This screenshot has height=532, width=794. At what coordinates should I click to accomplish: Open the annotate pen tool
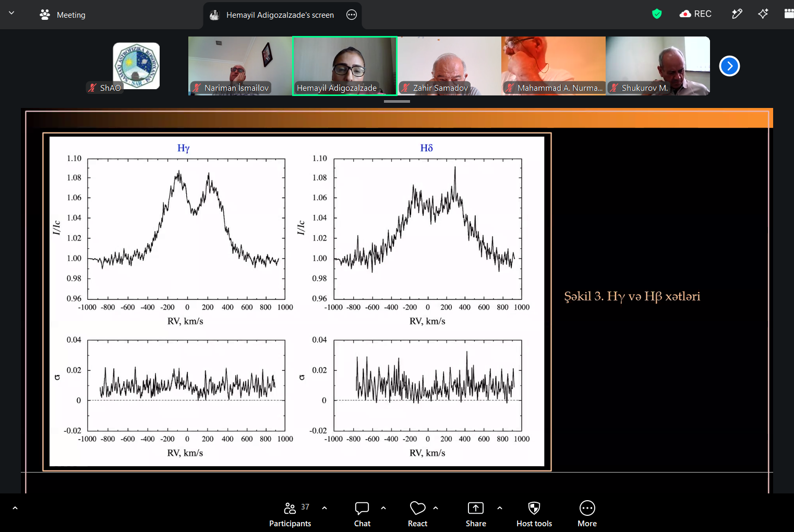[x=737, y=14]
